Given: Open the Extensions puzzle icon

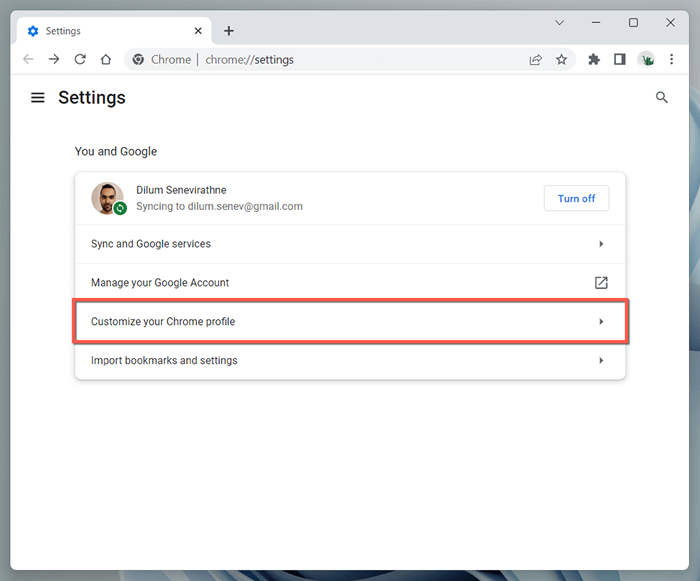Looking at the screenshot, I should (x=594, y=59).
